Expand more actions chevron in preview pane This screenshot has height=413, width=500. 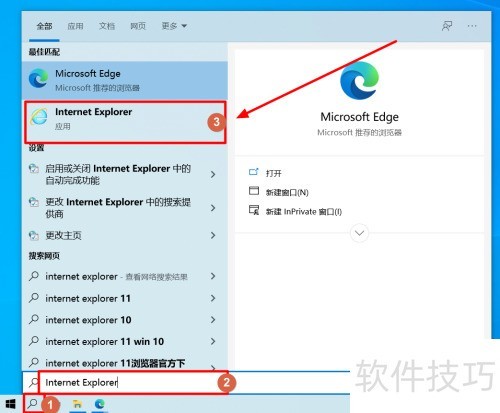tap(359, 233)
